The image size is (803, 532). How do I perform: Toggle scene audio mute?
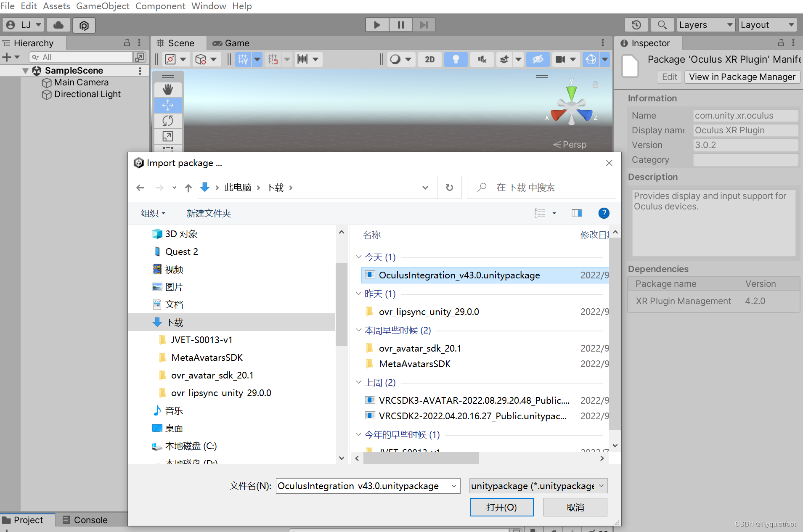click(482, 59)
